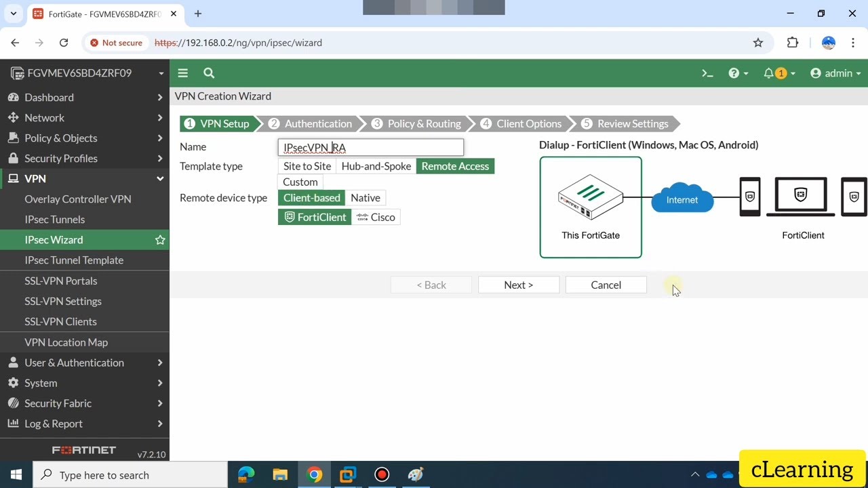The height and width of the screenshot is (488, 868).
Task: Go to the Review Settings wizard step
Action: [625, 124]
